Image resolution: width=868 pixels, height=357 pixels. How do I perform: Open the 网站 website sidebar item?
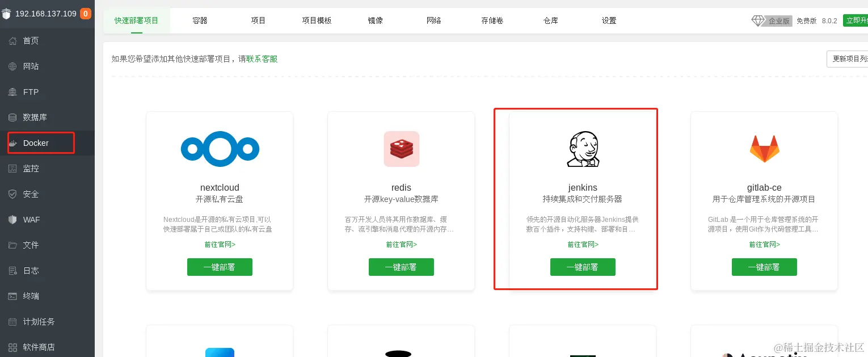coord(47,66)
